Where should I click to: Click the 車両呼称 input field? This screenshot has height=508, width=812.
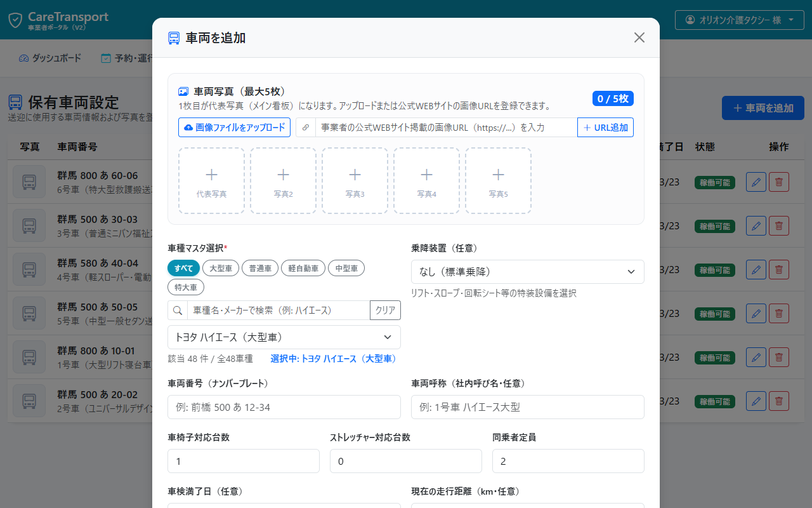(x=528, y=407)
